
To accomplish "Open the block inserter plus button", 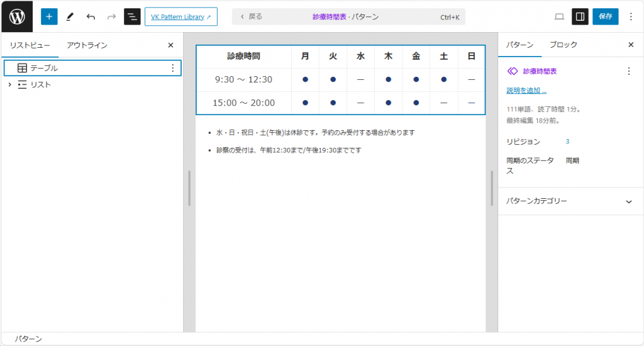I will [x=49, y=17].
